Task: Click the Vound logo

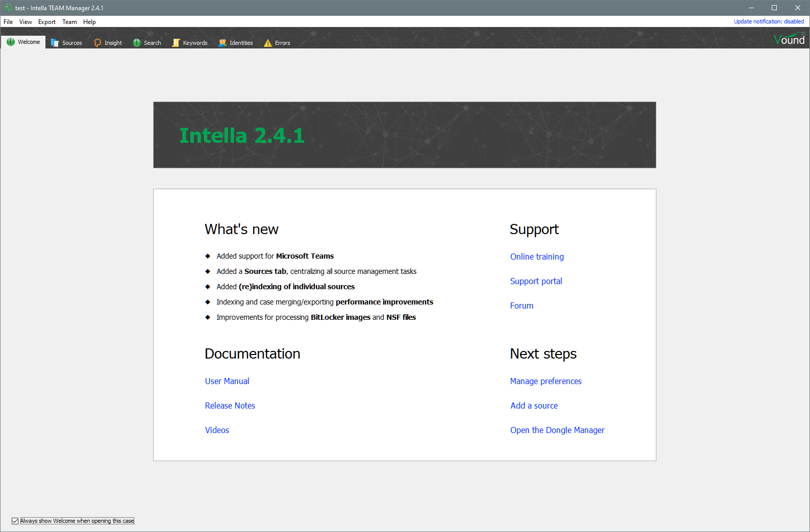Action: [x=789, y=40]
